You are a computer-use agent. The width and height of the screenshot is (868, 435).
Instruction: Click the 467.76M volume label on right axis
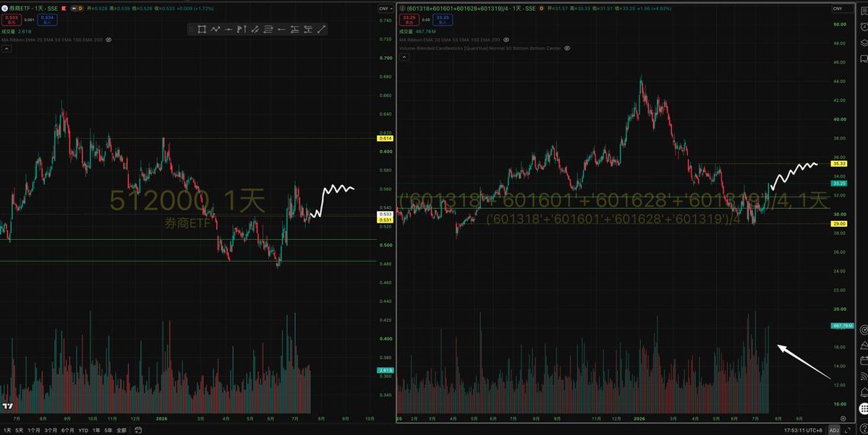pyautogui.click(x=841, y=326)
